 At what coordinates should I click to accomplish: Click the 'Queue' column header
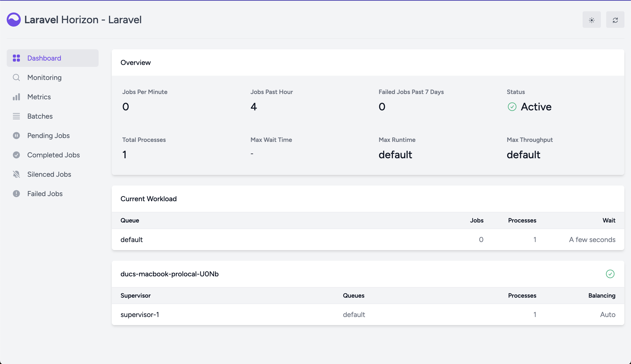(130, 220)
